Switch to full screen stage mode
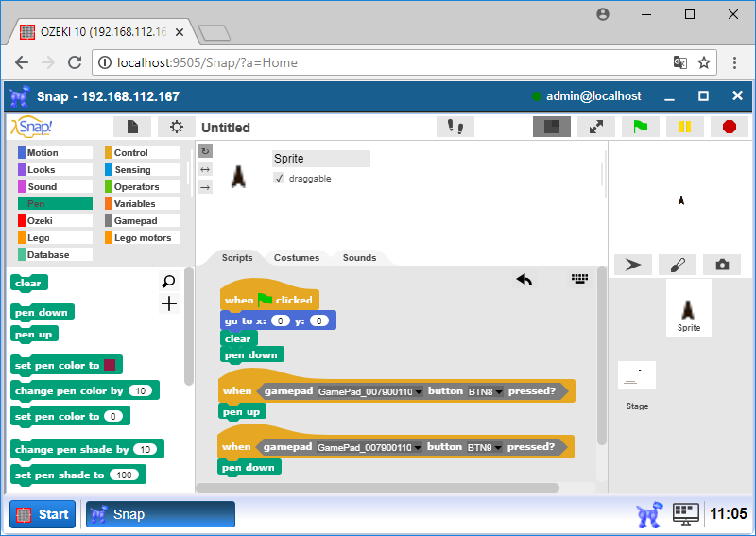Image resolution: width=756 pixels, height=536 pixels. pyautogui.click(x=596, y=127)
